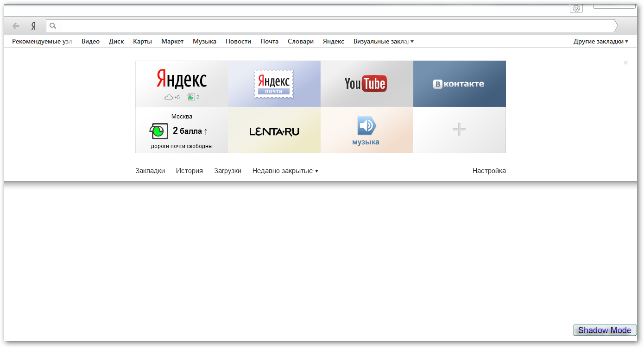
Task: Open the ВКонтакте tile
Action: [x=460, y=84]
